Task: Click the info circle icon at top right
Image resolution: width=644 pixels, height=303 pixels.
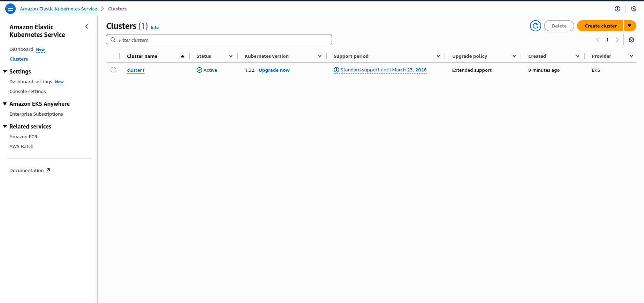Action: tap(618, 9)
